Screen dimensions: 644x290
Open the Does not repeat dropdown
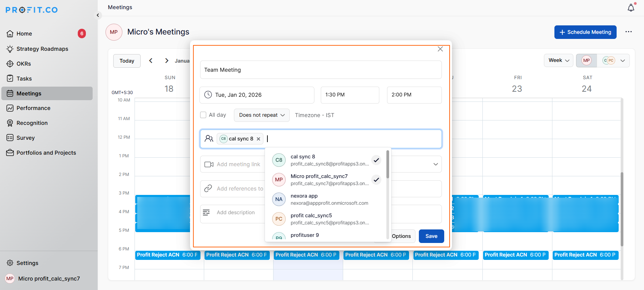[x=262, y=115]
